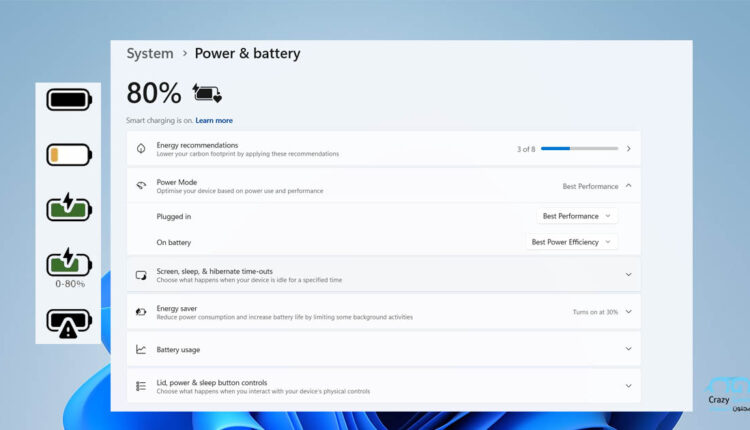This screenshot has width=750, height=430.
Task: Expand the Energy saver section
Action: point(628,312)
